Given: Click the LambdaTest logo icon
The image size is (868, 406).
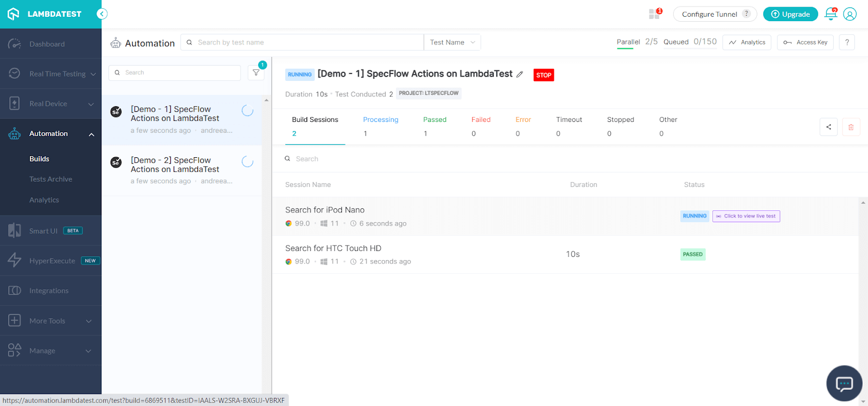Looking at the screenshot, I should coord(14,14).
